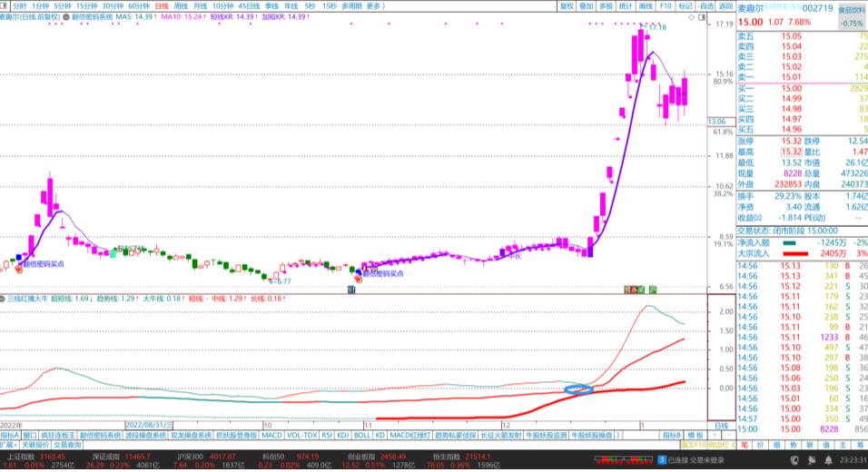
Task: Click the round indicator icon beside 翻倍密码系统
Action: coord(66,16)
